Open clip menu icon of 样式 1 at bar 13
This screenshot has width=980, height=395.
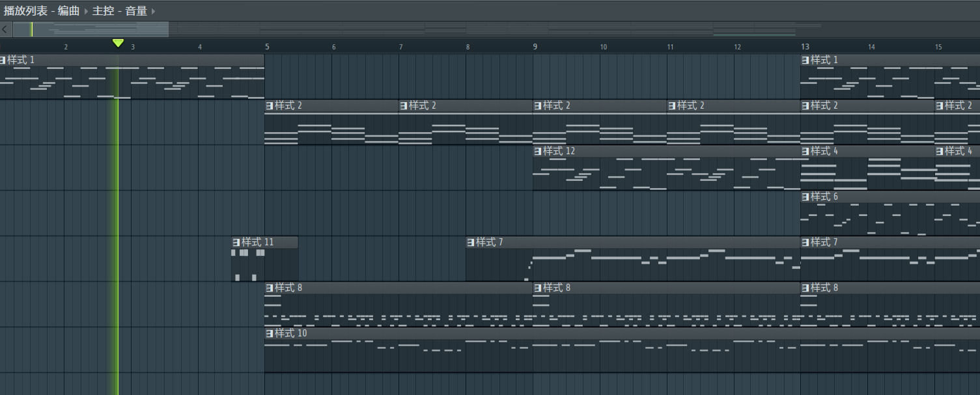click(805, 60)
